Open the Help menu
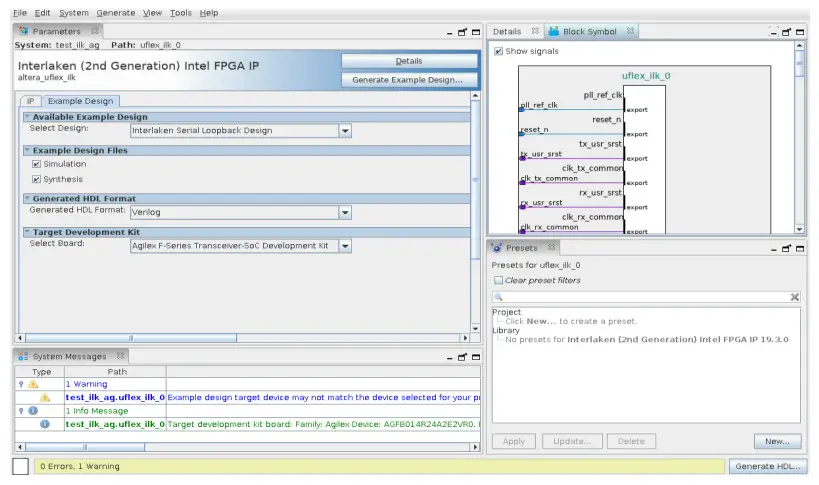 [209, 13]
